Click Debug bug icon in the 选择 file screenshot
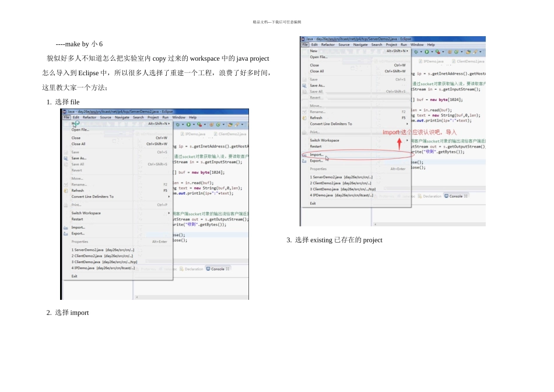The image size is (554, 392). tap(178, 124)
